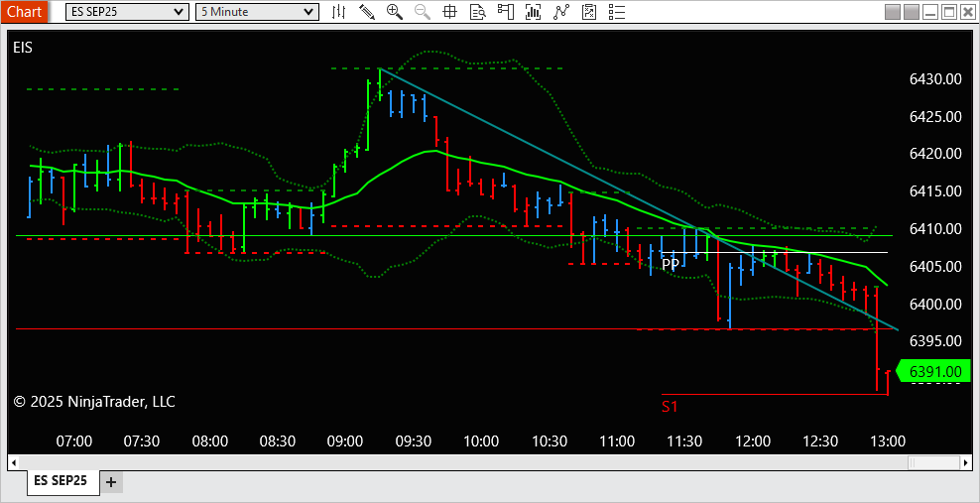
Task: Click the 10:00 time axis label
Action: point(481,441)
